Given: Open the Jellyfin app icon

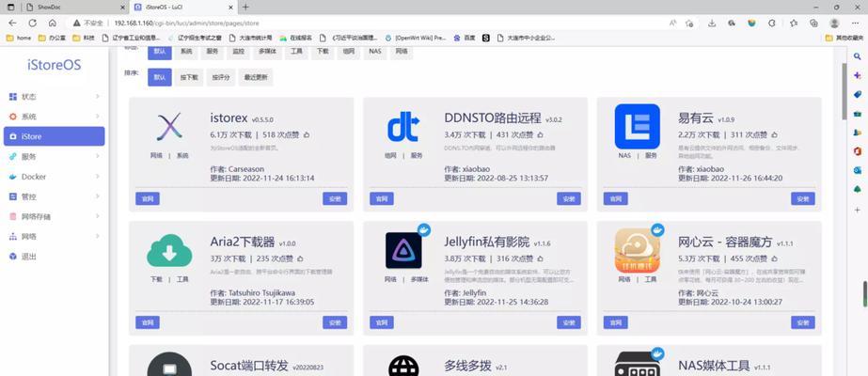Looking at the screenshot, I should pyautogui.click(x=403, y=250).
